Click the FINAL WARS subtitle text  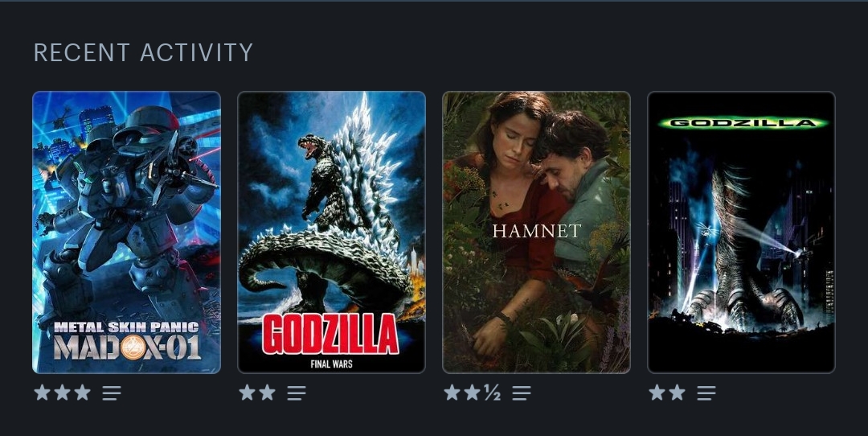[332, 364]
